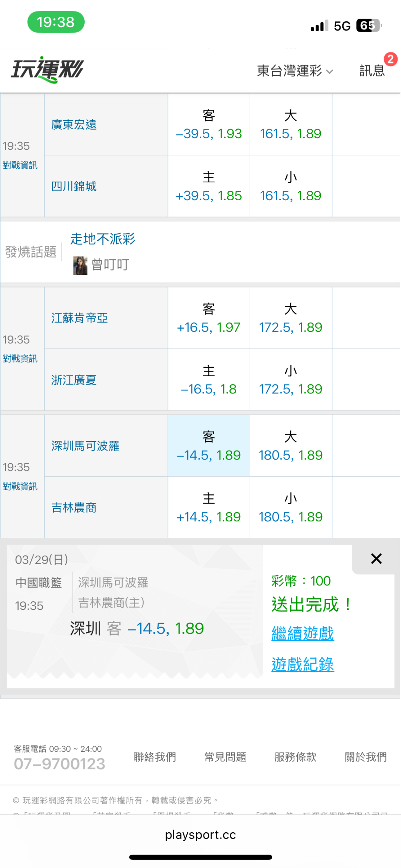Viewport: 401px width, 868px height.
Task: Close the bet confirmation slip
Action: (x=376, y=559)
